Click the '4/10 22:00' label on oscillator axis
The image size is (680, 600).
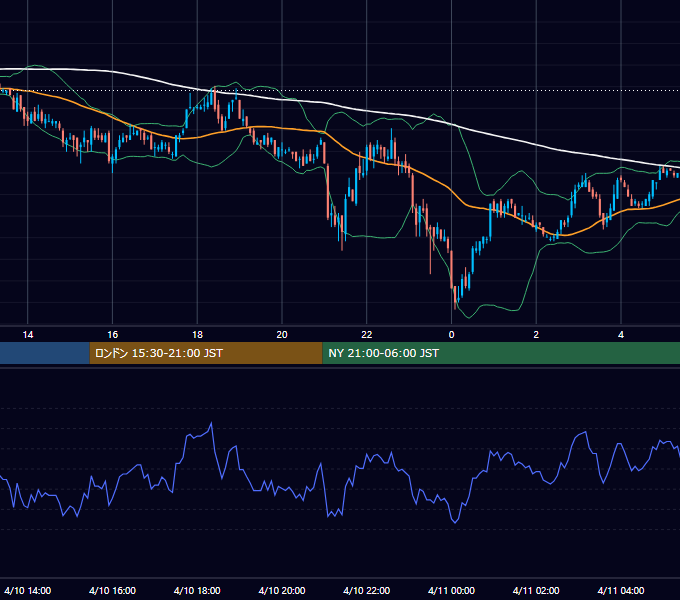tap(367, 590)
